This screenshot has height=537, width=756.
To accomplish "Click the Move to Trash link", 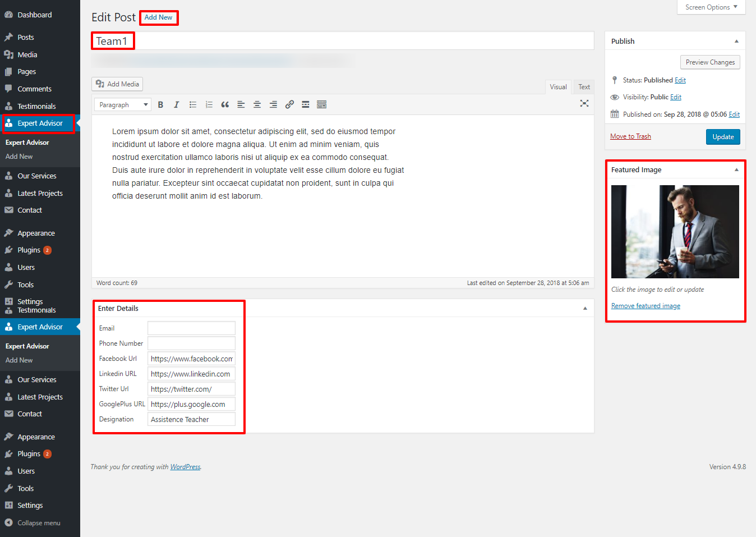I will (630, 136).
